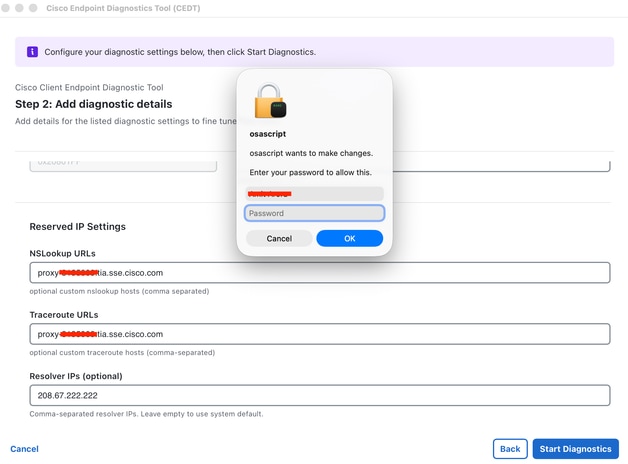Click 'osascript wants to make changes.' text
Viewport: 628px width, 464px height.
pos(311,153)
